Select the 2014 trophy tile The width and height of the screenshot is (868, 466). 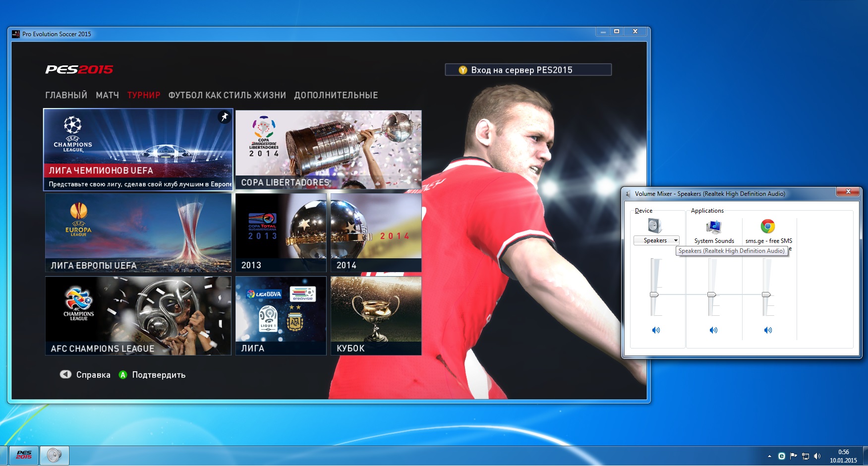coord(376,233)
